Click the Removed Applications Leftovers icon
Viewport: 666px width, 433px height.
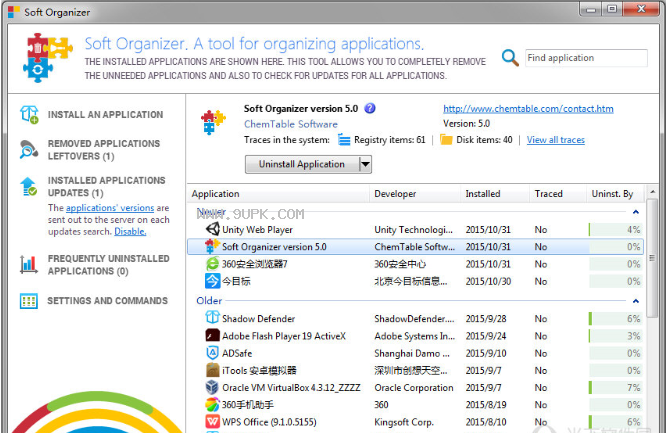28,149
